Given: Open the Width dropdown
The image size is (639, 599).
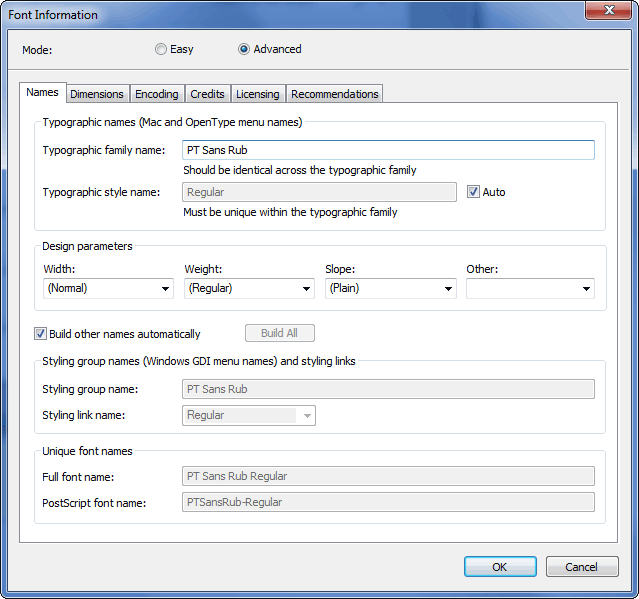Looking at the screenshot, I should tap(108, 288).
